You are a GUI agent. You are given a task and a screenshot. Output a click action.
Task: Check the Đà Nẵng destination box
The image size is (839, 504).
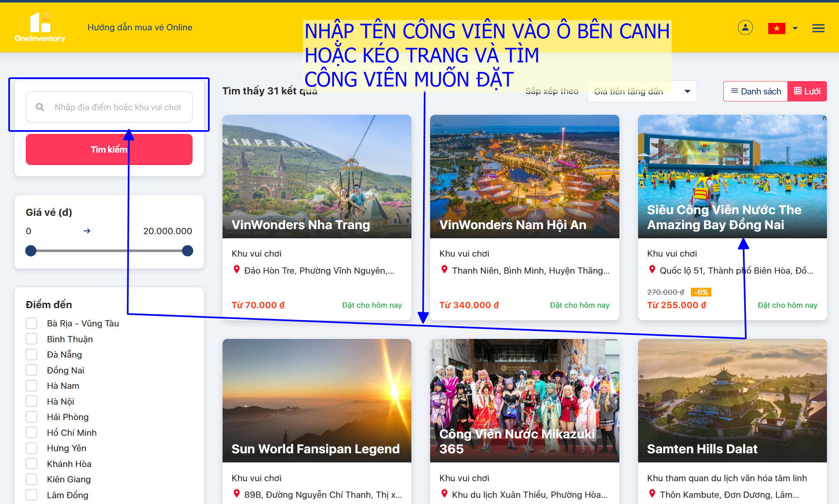32,355
